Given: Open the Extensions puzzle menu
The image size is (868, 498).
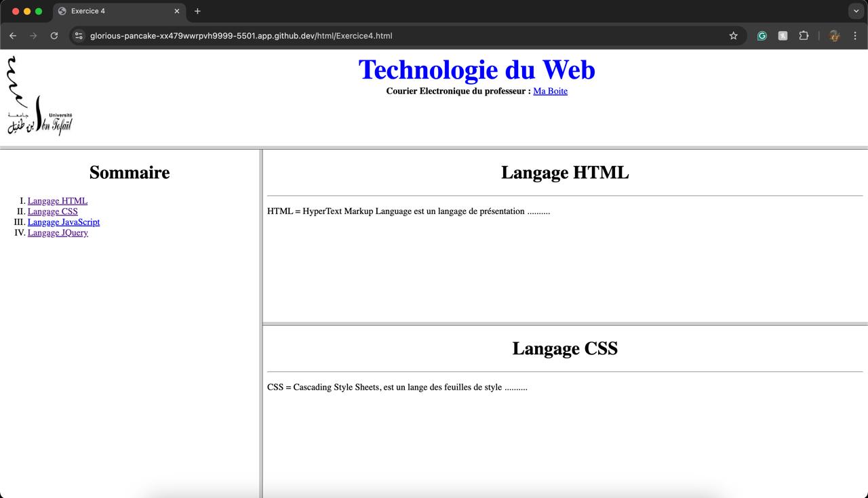Looking at the screenshot, I should tap(804, 36).
